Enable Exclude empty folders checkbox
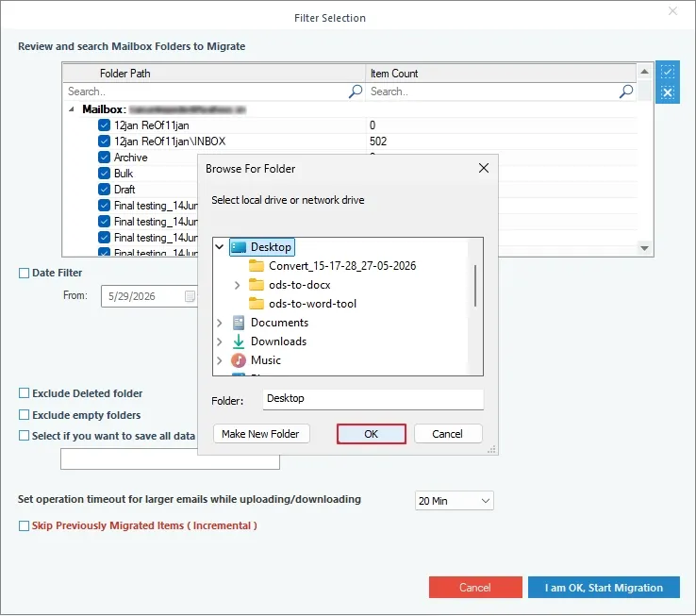Viewport: 696px width, 616px height. [24, 415]
